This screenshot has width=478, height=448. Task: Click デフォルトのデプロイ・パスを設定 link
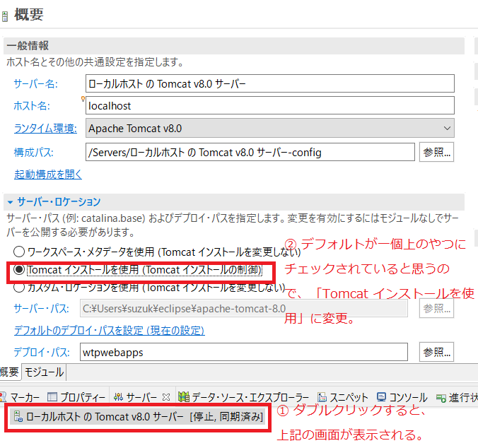[109, 331]
